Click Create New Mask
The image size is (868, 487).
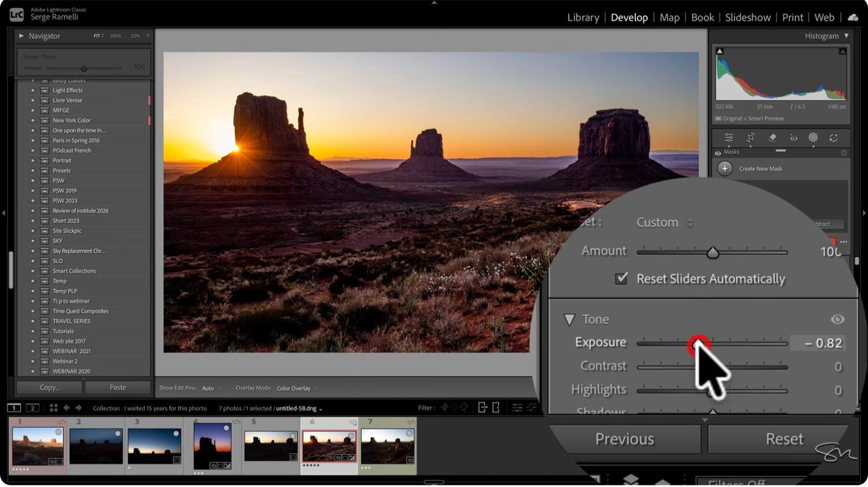760,169
